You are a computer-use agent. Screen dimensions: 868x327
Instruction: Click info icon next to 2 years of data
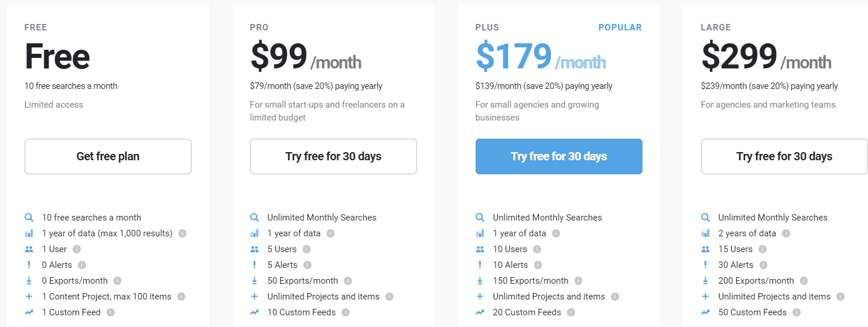point(786,233)
